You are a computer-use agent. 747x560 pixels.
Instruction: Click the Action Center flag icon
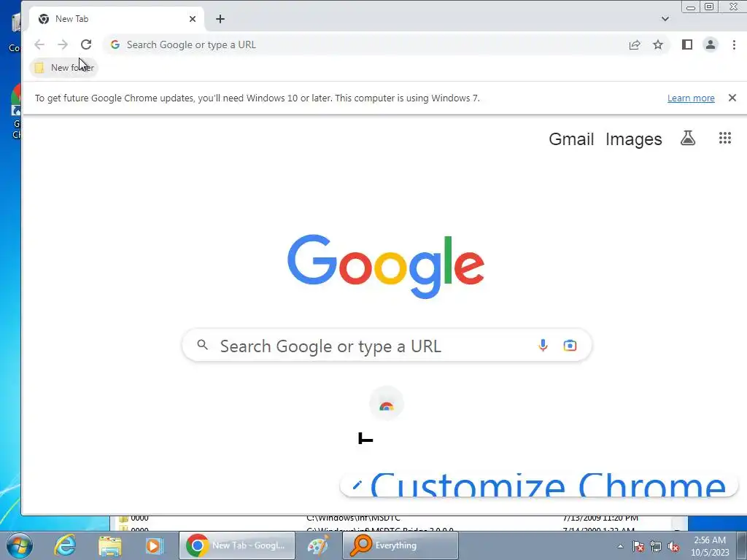(x=638, y=546)
